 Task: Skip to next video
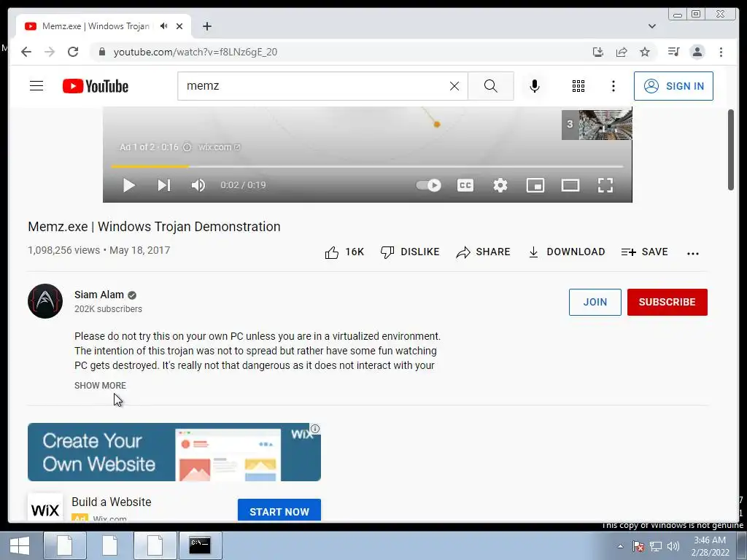[x=164, y=185]
